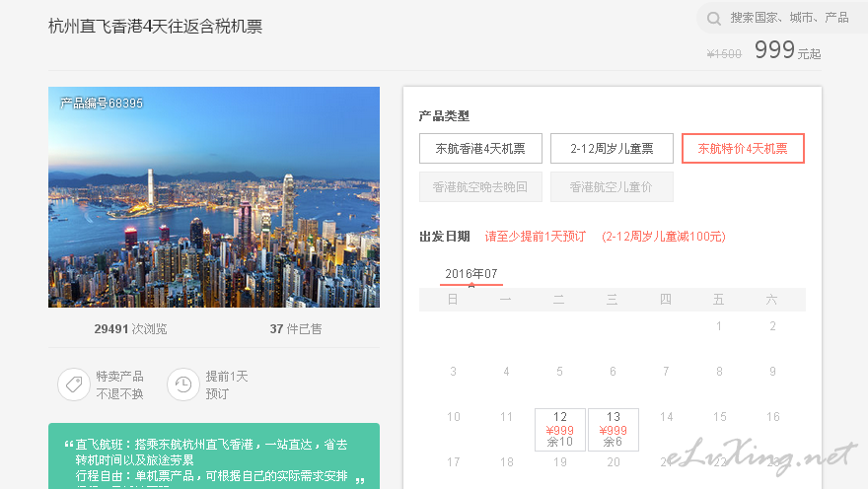
Task: Click the 特卖产品 不退不换 label
Action: tap(119, 385)
